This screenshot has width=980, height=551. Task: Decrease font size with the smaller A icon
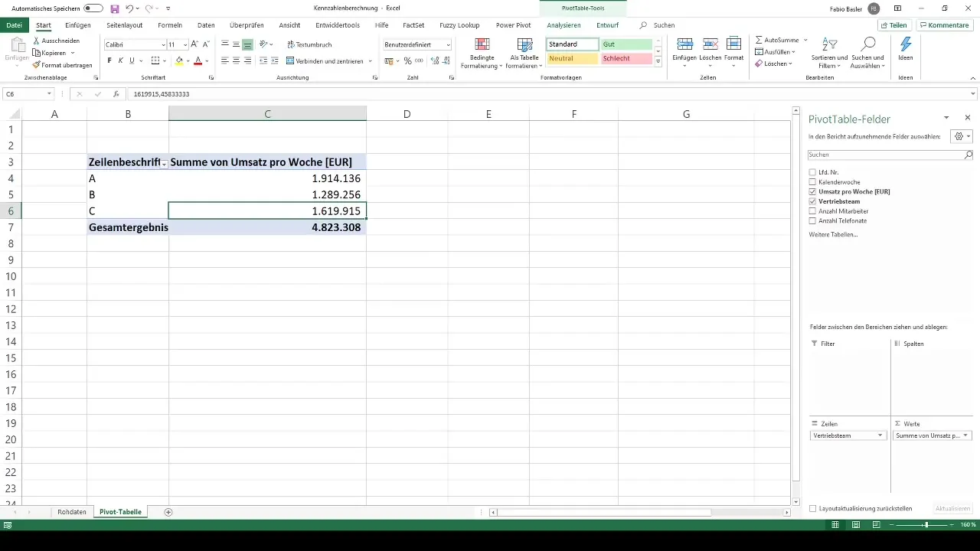pyautogui.click(x=207, y=45)
